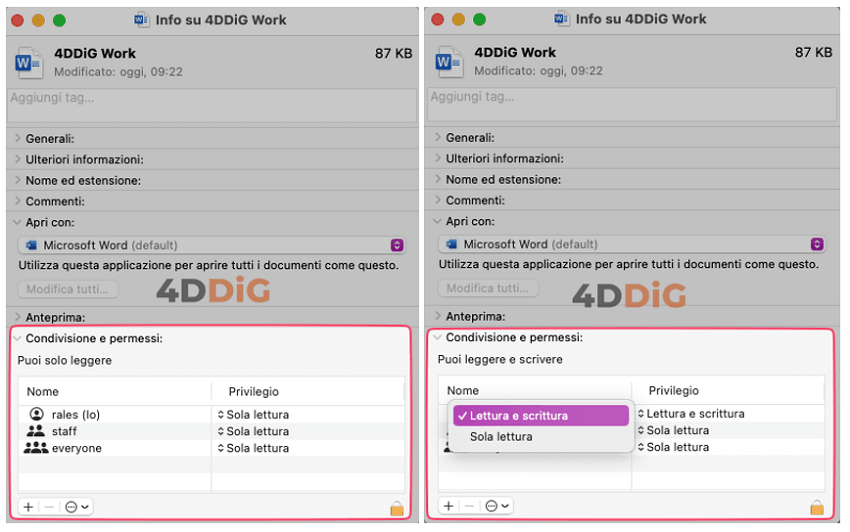850x532 pixels.
Task: Open action menu ellipsis icon in left window
Action: (x=76, y=507)
